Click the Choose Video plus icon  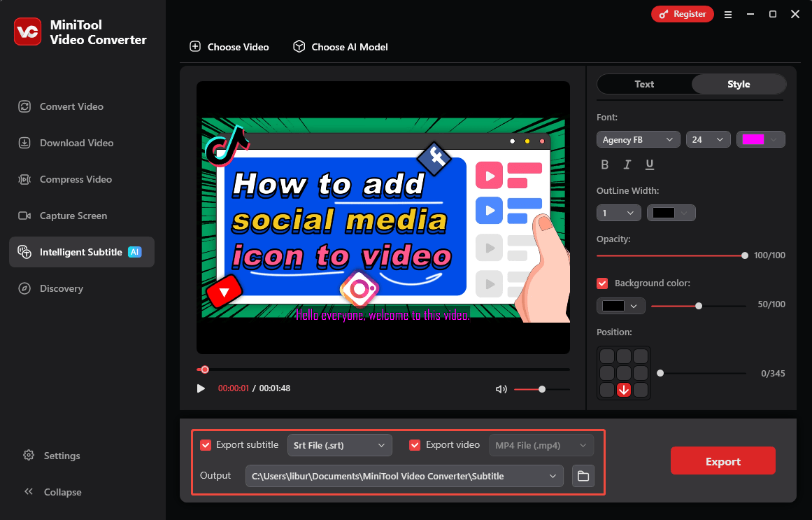pos(195,47)
